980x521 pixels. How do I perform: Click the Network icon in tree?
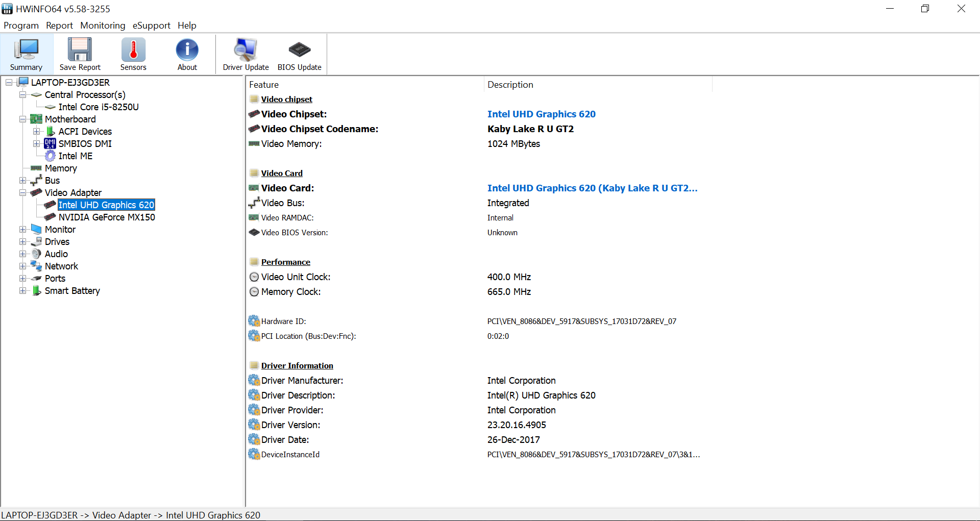tap(36, 266)
